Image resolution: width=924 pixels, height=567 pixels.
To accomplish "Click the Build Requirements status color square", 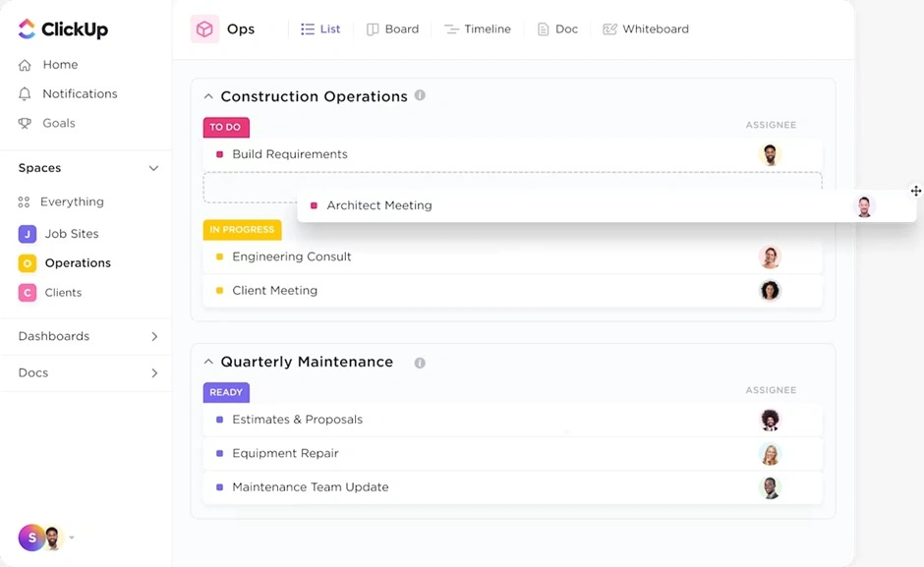I will [220, 154].
